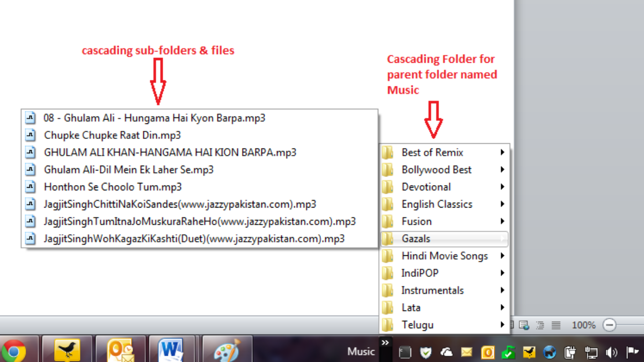Switch to Outline view in status bar
Image resolution: width=644 pixels, height=362 pixels.
click(x=540, y=325)
